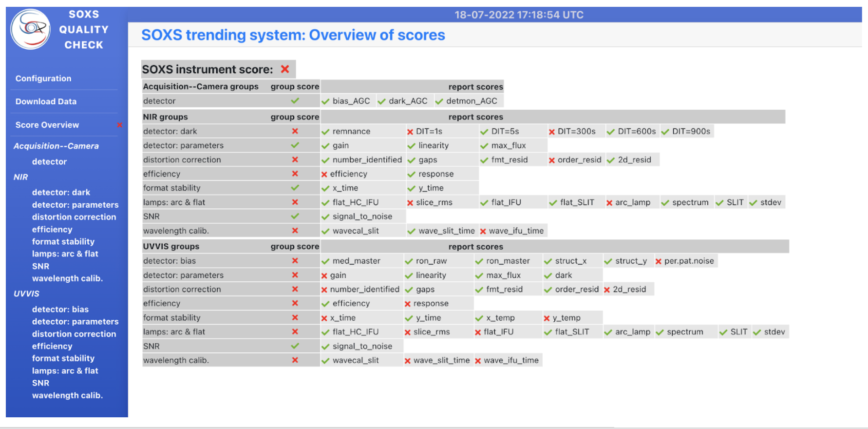Click the 'lamps: arc & flat' row label under NIR groups
The image size is (868, 429).
point(174,202)
